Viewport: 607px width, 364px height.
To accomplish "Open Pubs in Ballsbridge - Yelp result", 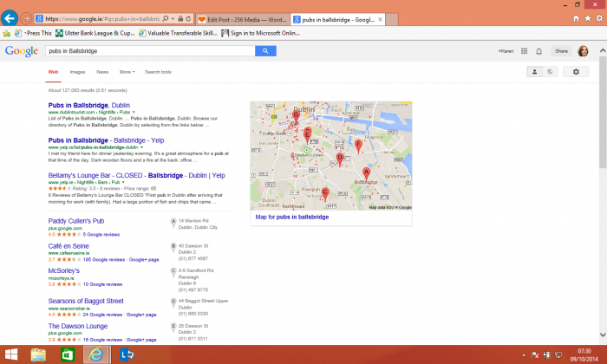I will point(106,140).
